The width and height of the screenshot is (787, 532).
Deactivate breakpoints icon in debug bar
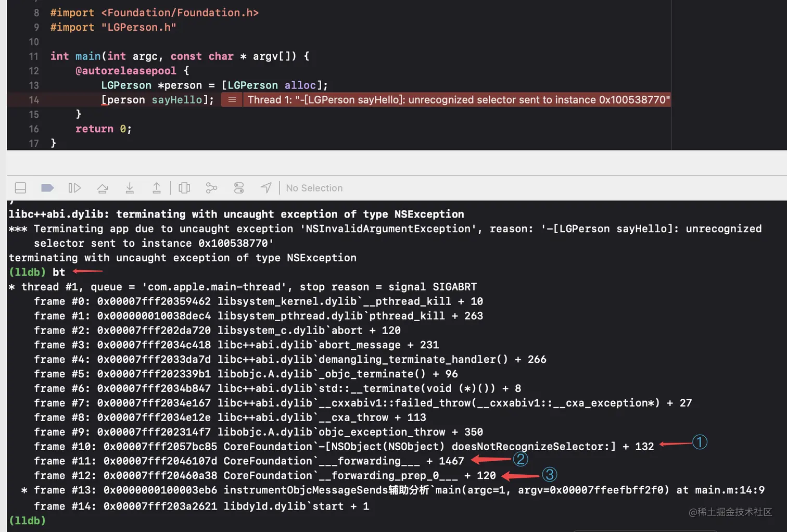[x=47, y=188]
